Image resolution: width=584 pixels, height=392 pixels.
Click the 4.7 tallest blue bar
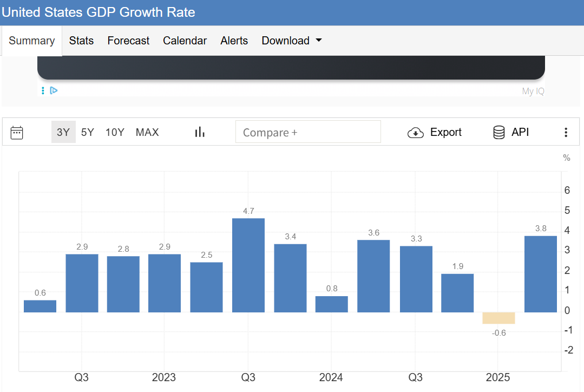pyautogui.click(x=248, y=265)
